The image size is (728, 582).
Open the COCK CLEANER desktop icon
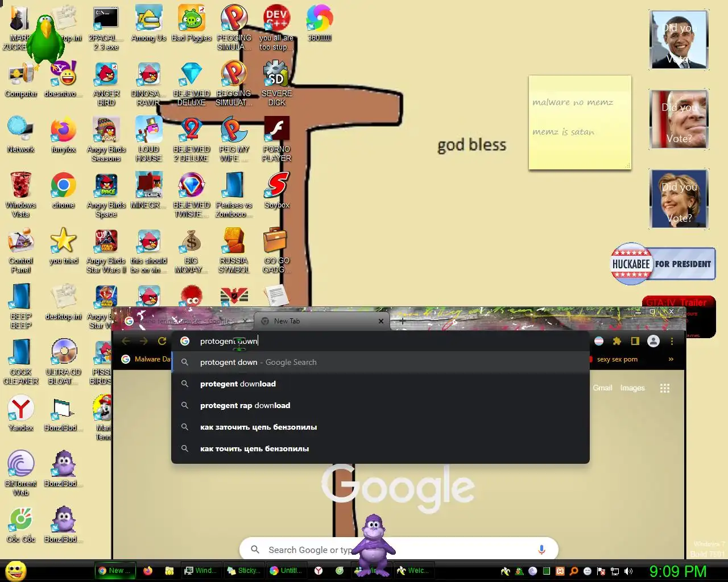(x=20, y=363)
